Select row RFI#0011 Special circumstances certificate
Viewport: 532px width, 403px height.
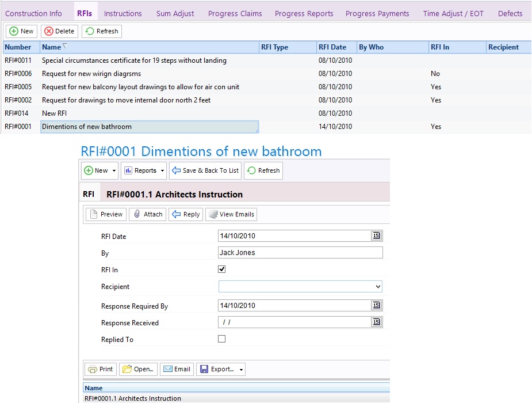pos(267,60)
